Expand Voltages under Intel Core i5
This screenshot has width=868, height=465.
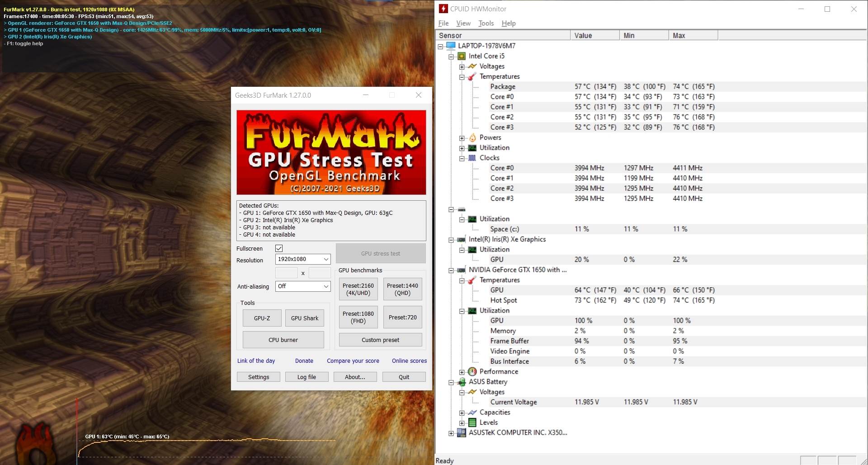point(462,66)
